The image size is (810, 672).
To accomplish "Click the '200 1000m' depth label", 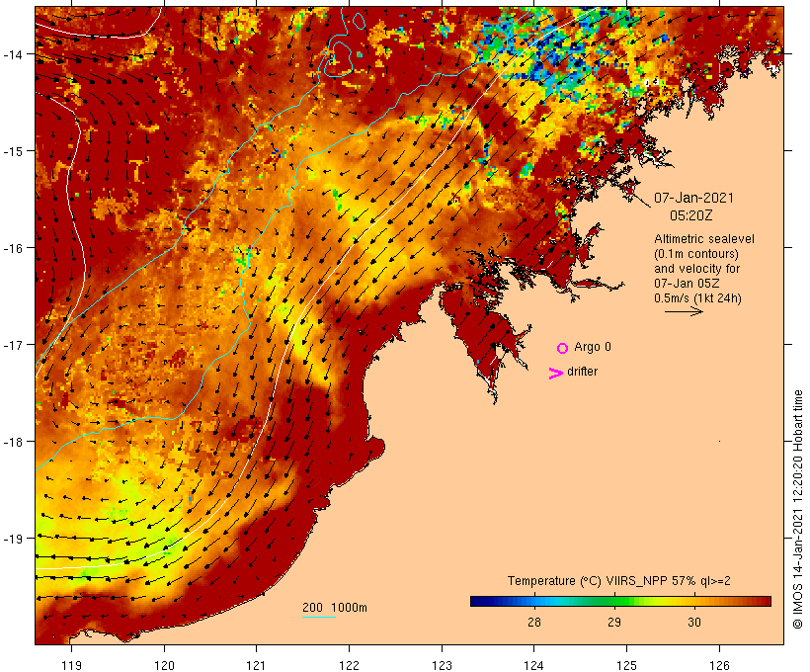I will click(x=335, y=608).
